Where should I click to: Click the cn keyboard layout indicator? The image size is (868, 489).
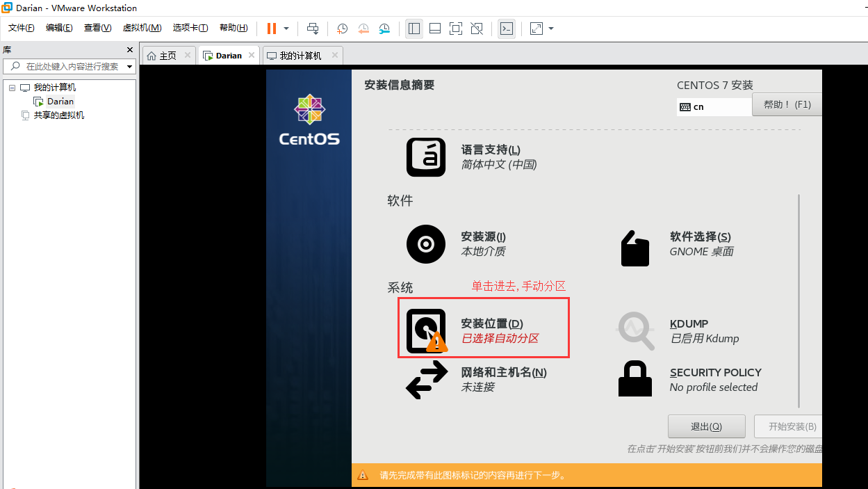714,107
